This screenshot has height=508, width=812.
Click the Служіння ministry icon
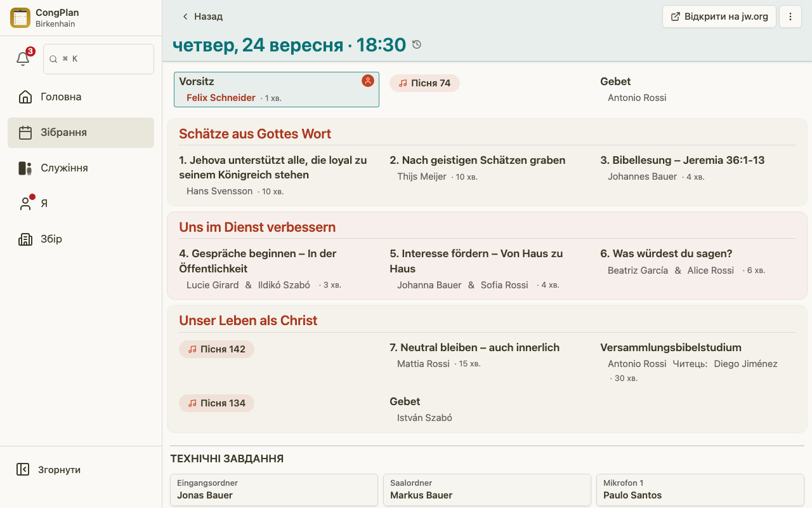click(x=25, y=168)
